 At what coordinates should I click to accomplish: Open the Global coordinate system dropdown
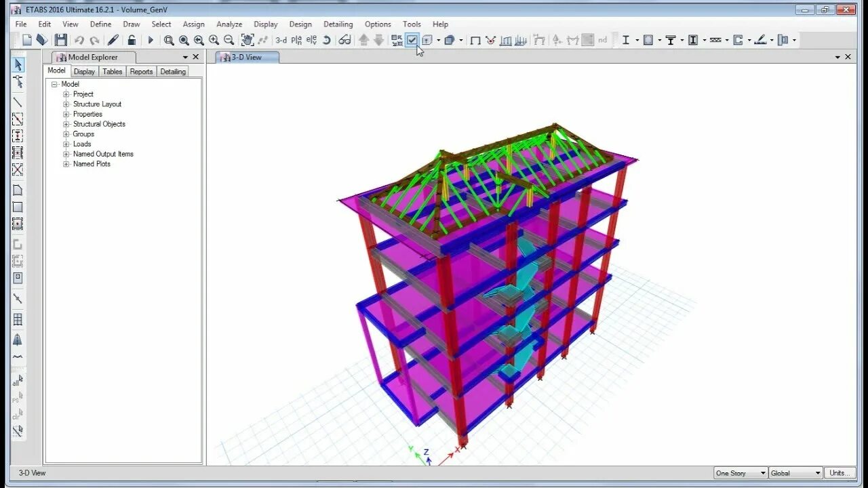point(795,473)
